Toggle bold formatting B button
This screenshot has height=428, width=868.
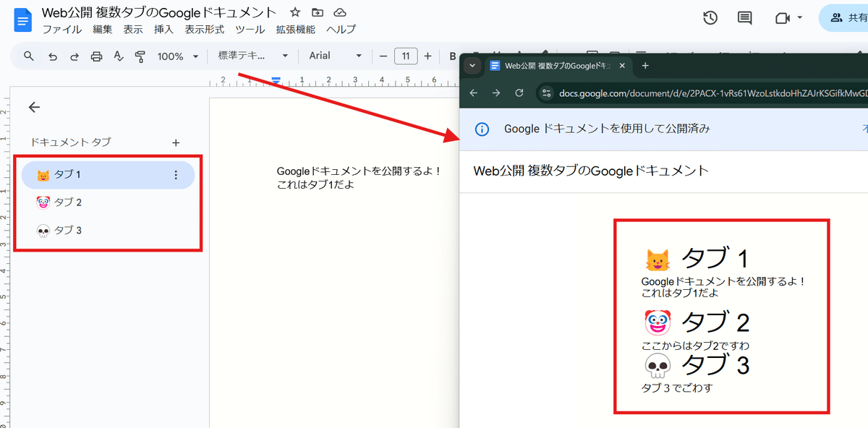tap(453, 56)
